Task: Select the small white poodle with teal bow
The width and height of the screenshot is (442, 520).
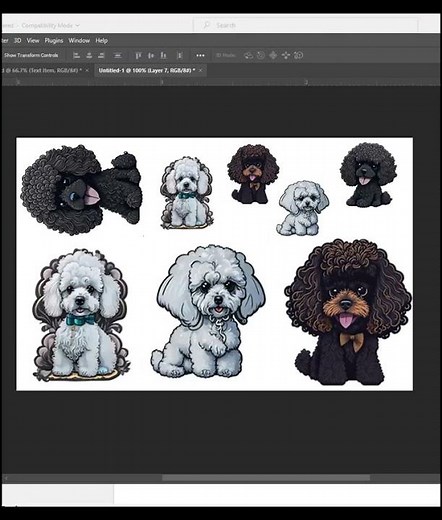Action: (x=186, y=193)
